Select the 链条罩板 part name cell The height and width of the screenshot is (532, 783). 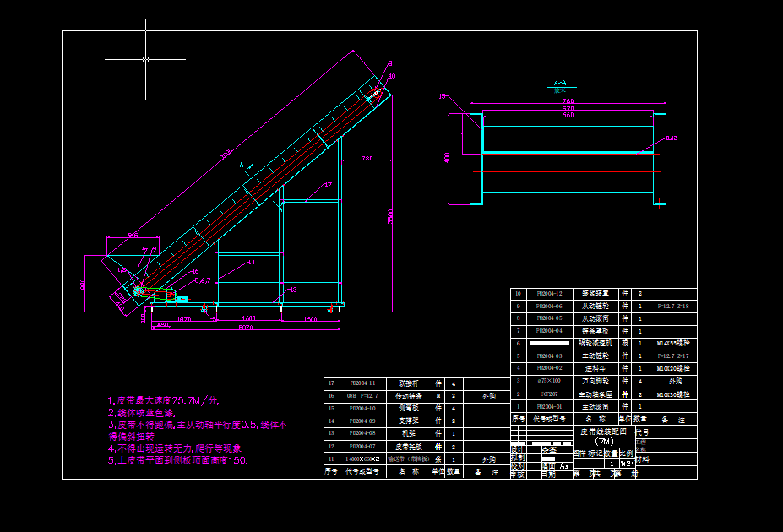pyautogui.click(x=595, y=331)
